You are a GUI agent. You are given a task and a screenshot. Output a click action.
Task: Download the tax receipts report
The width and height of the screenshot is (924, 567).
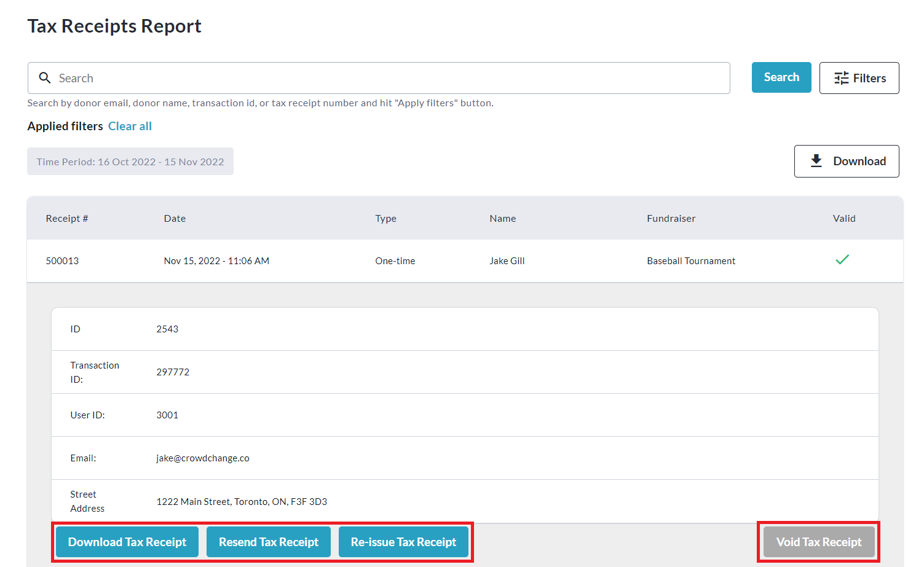coord(846,161)
